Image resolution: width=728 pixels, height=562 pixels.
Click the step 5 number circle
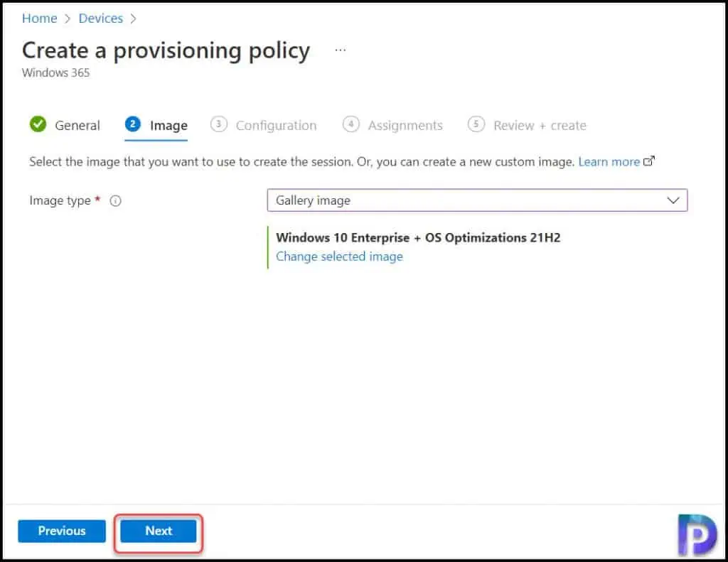[x=476, y=124]
